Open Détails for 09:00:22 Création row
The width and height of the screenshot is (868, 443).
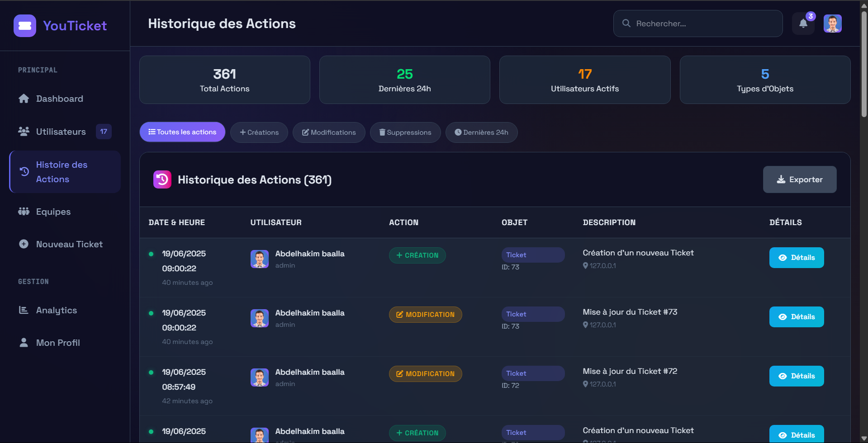click(797, 258)
